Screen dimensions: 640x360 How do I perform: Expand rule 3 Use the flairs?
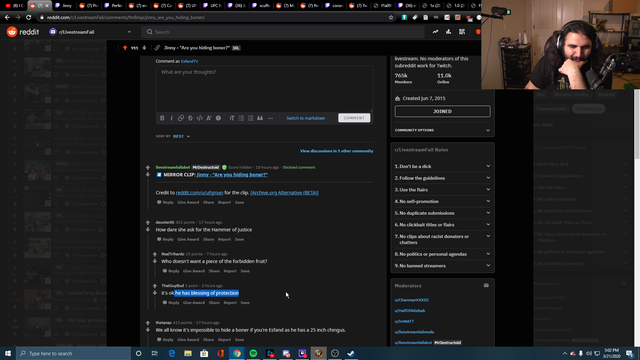(x=442, y=190)
